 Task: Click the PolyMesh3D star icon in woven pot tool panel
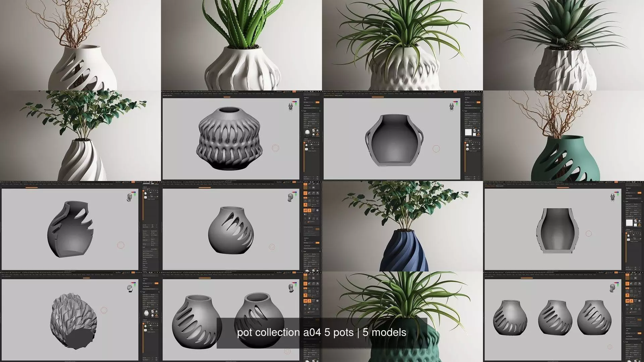click(318, 130)
